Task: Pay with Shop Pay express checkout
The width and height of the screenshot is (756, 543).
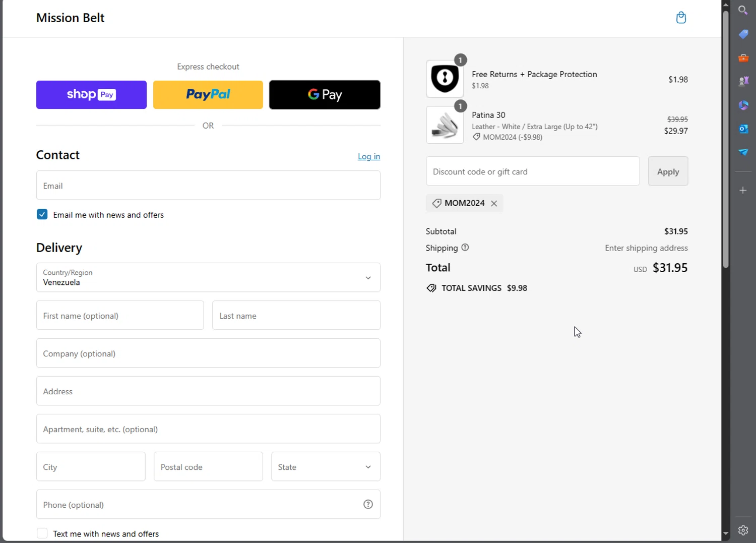Action: 91,95
